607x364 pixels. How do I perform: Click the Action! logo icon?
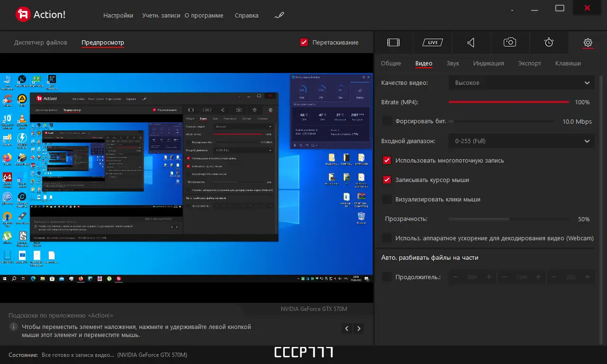pos(20,14)
